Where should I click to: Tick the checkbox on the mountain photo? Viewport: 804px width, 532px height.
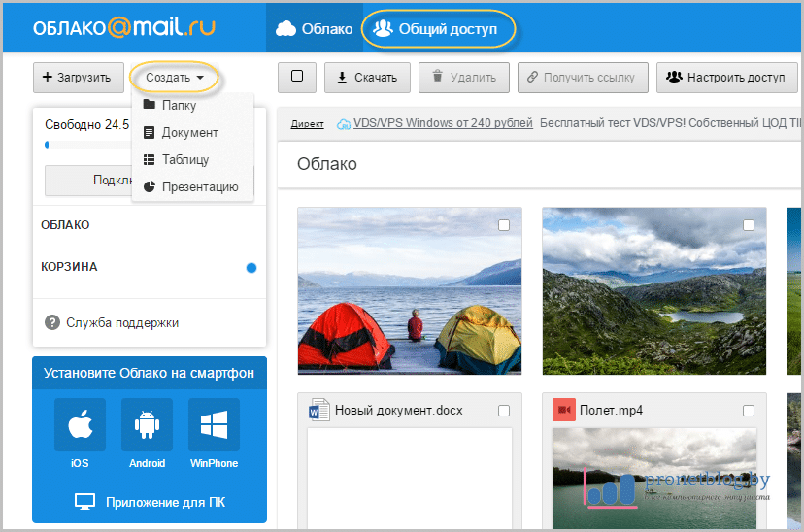749,225
